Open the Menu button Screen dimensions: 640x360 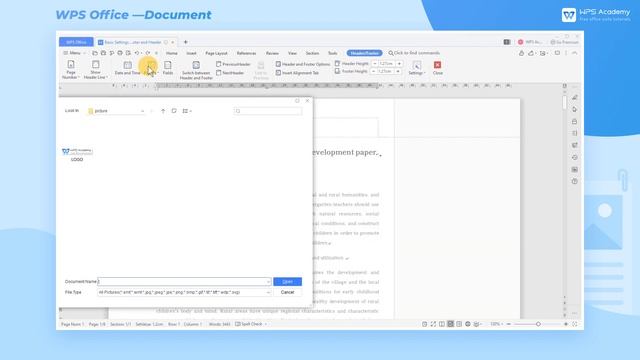74,53
